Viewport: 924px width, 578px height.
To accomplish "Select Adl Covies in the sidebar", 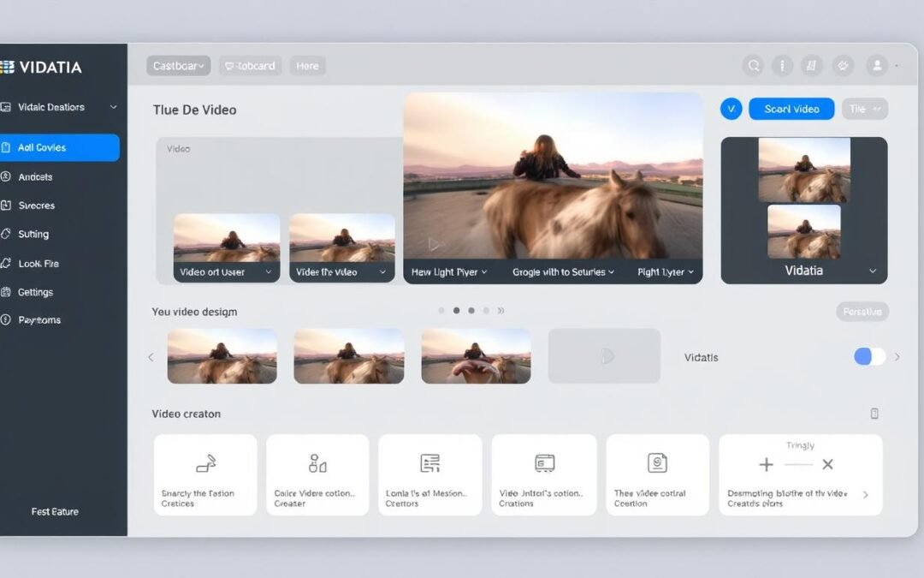I will pos(60,147).
